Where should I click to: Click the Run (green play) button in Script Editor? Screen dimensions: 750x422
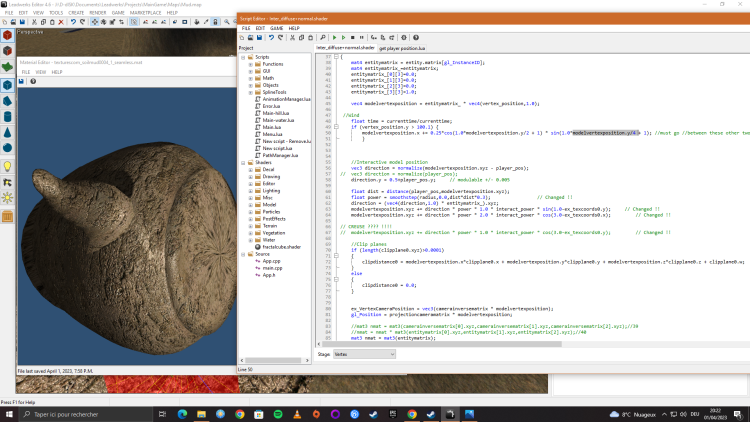(332, 37)
